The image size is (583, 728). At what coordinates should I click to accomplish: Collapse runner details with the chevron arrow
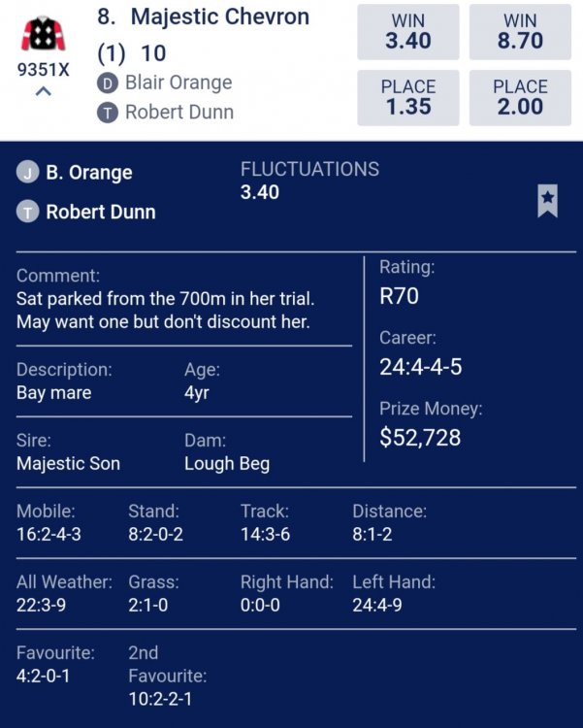coord(44,92)
